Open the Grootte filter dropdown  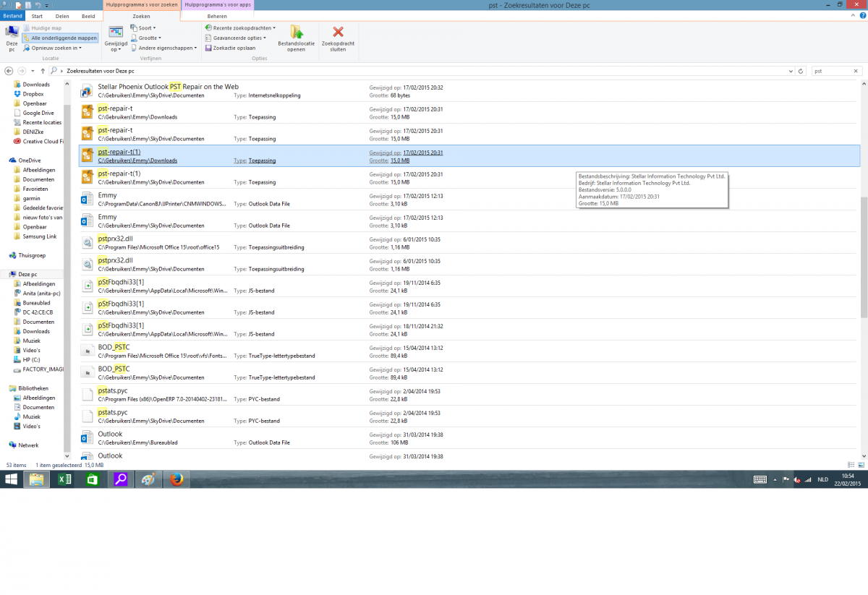click(146, 38)
